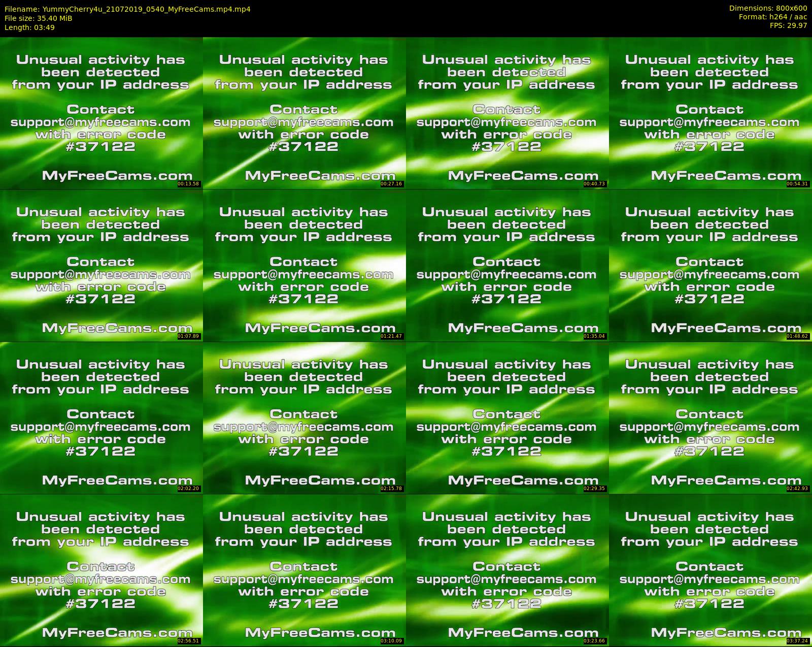Select the thumbnail frame timestamped 00:13.58
812x647 pixels.
point(101,113)
